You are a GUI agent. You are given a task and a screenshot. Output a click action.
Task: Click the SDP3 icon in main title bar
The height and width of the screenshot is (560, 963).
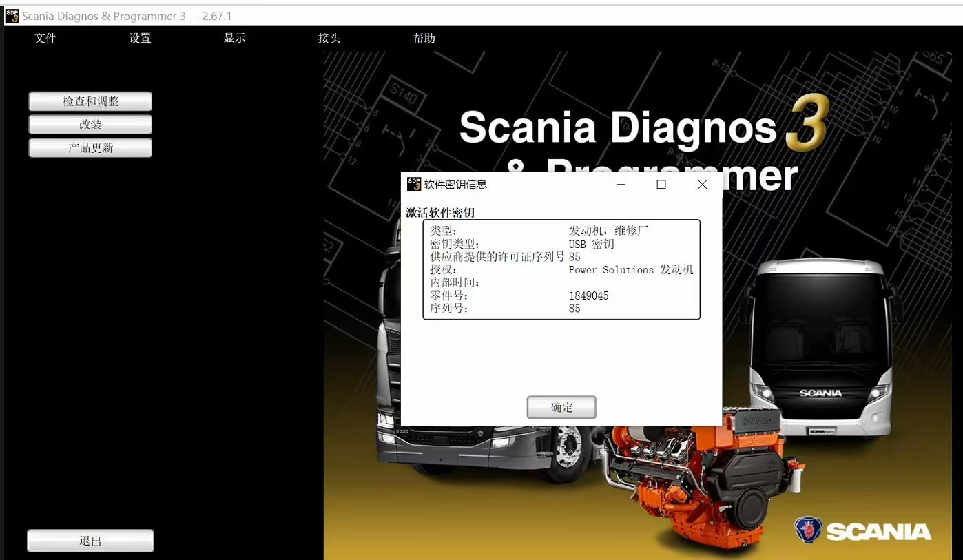[12, 16]
